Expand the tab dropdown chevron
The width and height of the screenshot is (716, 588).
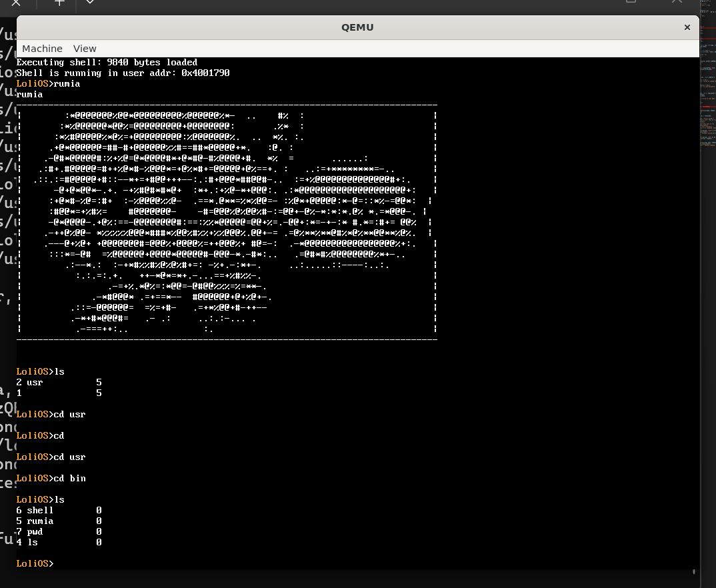pos(90,3)
